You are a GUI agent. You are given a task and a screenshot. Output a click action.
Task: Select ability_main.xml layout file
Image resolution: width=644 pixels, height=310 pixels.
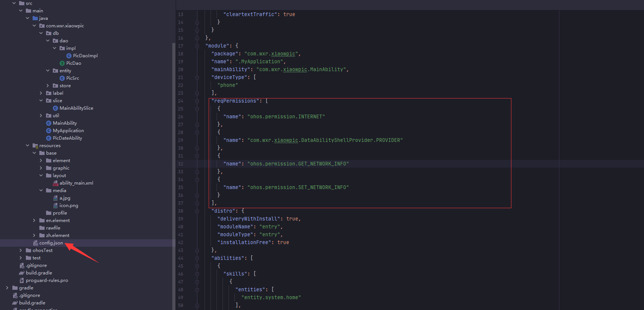point(76,183)
